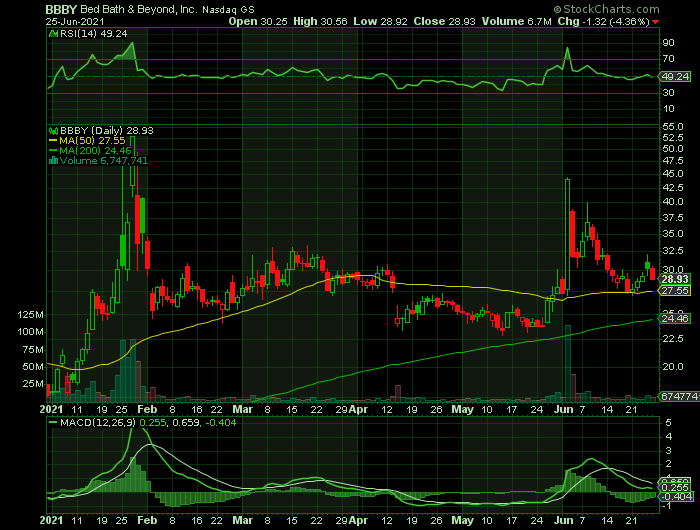Viewport: 700px width, 530px height.
Task: Click the tall green early-June candlestick near 45
Action: click(x=567, y=236)
